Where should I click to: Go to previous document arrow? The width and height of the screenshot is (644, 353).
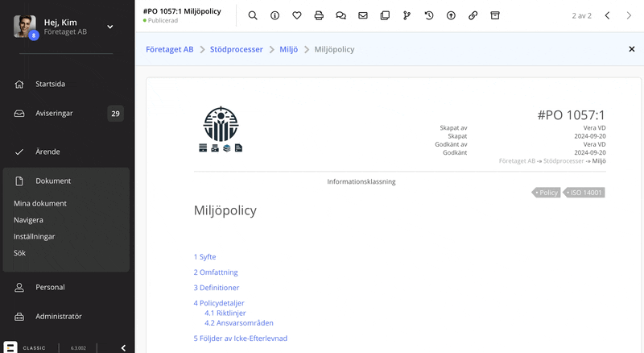click(607, 15)
